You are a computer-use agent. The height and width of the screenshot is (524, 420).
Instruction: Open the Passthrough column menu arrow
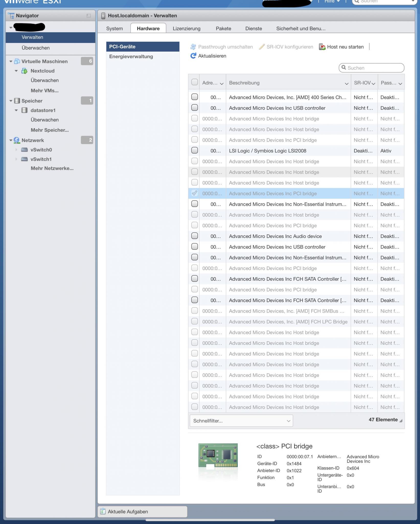[400, 83]
